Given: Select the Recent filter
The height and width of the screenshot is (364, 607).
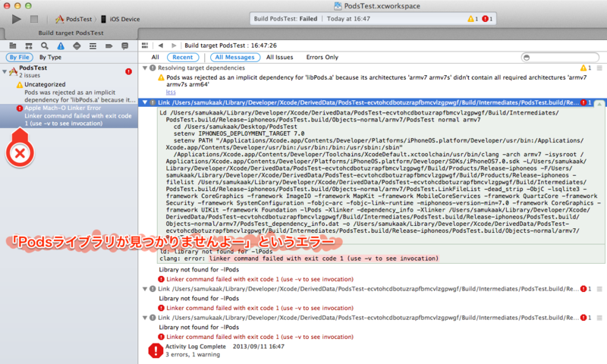Looking at the screenshot, I should [183, 57].
